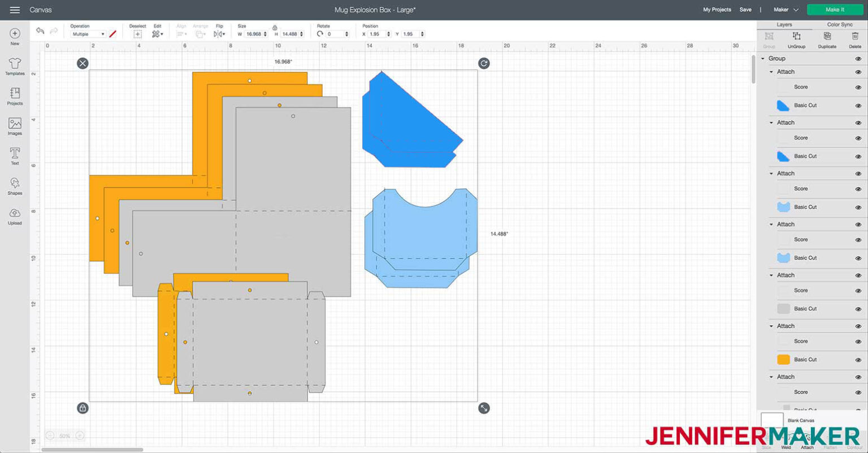This screenshot has width=868, height=453.
Task: Click the Delete trash icon
Action: pyautogui.click(x=854, y=37)
